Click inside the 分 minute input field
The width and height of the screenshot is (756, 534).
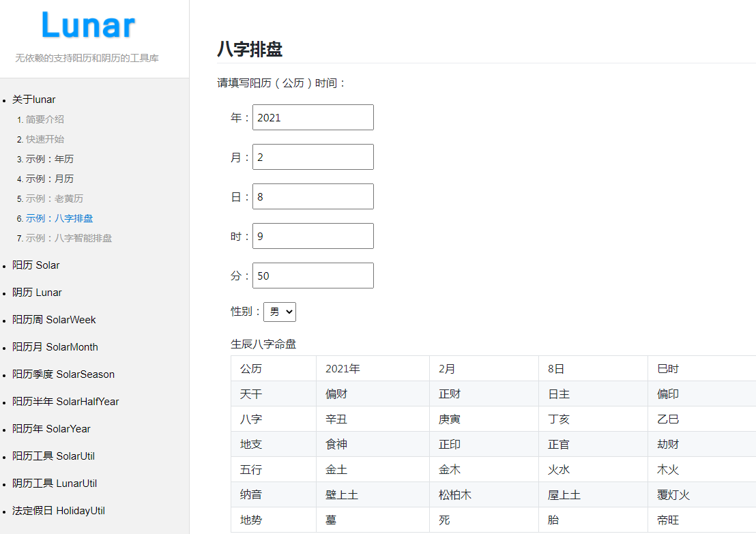point(312,276)
